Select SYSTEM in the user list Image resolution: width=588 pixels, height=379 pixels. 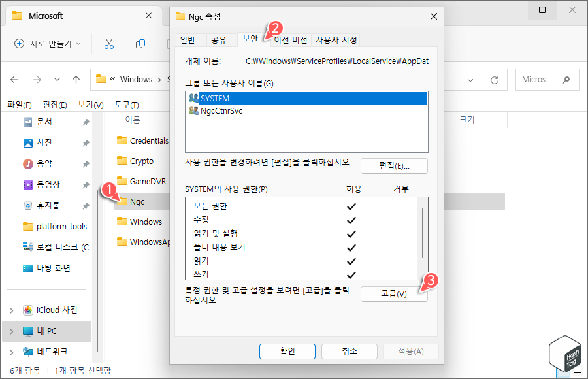306,98
